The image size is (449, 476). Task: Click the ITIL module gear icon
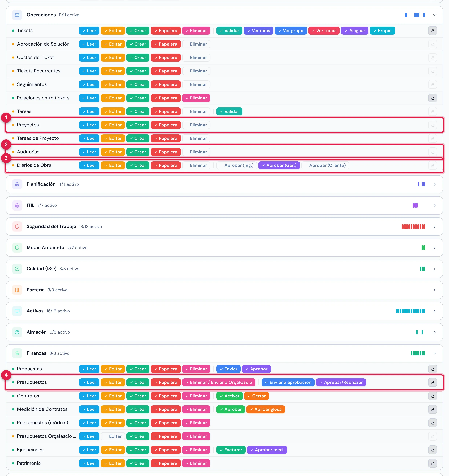pyautogui.click(x=17, y=205)
